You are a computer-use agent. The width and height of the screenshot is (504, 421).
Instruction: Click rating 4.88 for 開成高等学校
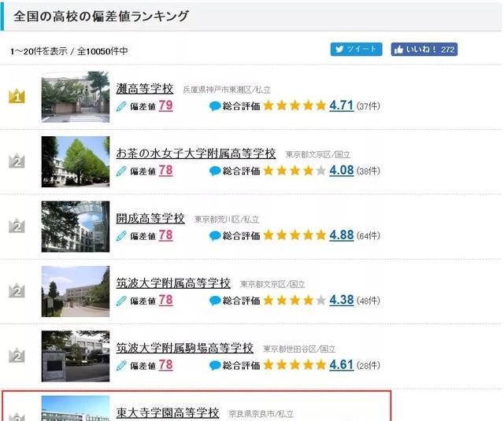(341, 235)
